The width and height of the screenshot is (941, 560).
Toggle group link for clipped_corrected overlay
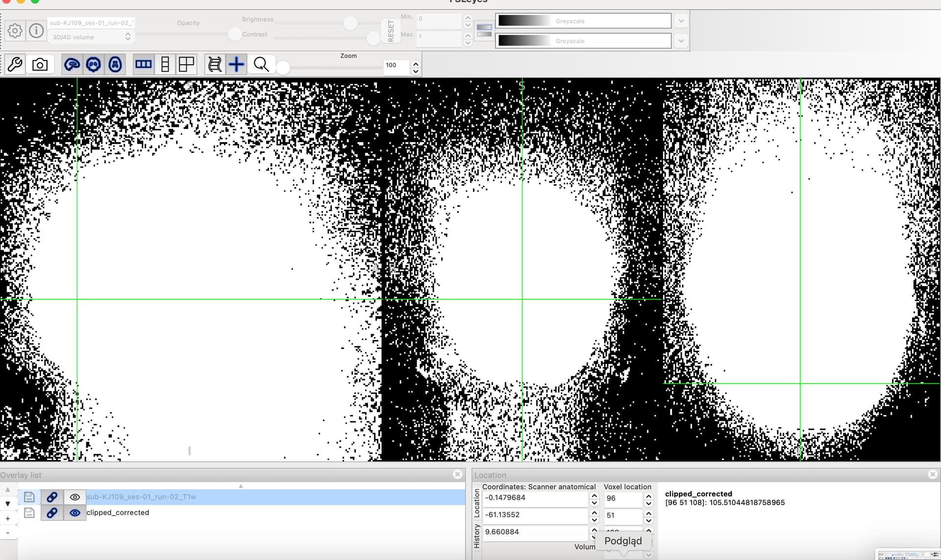tap(52, 512)
